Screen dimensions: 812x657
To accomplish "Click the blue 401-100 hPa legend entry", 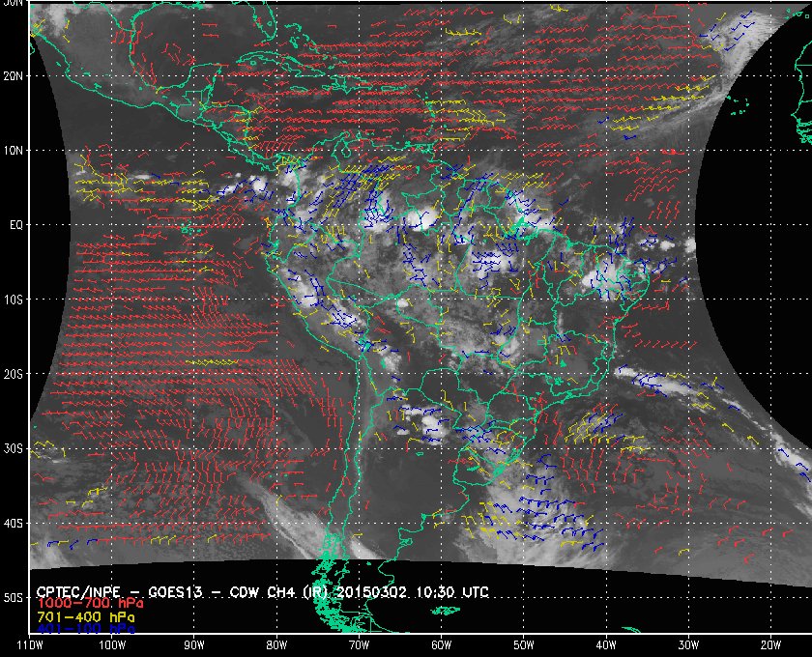I will 85,629.
